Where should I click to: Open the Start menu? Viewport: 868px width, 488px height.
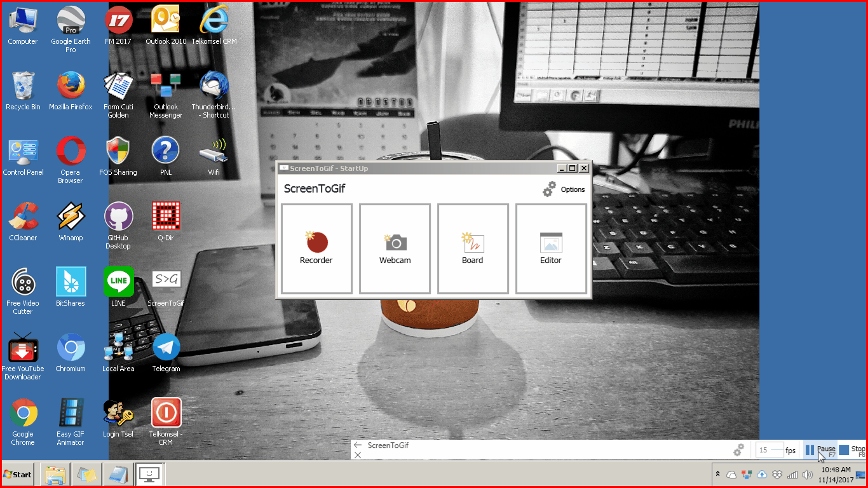[17, 474]
